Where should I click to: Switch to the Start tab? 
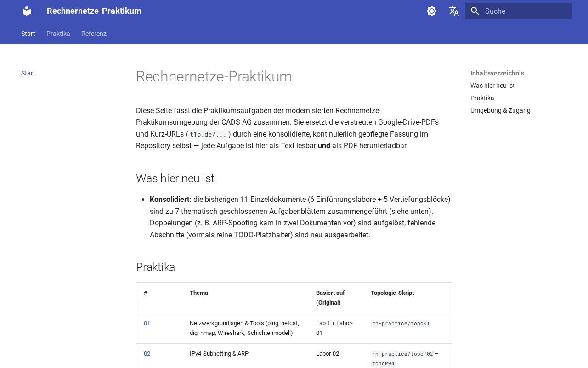click(x=28, y=34)
